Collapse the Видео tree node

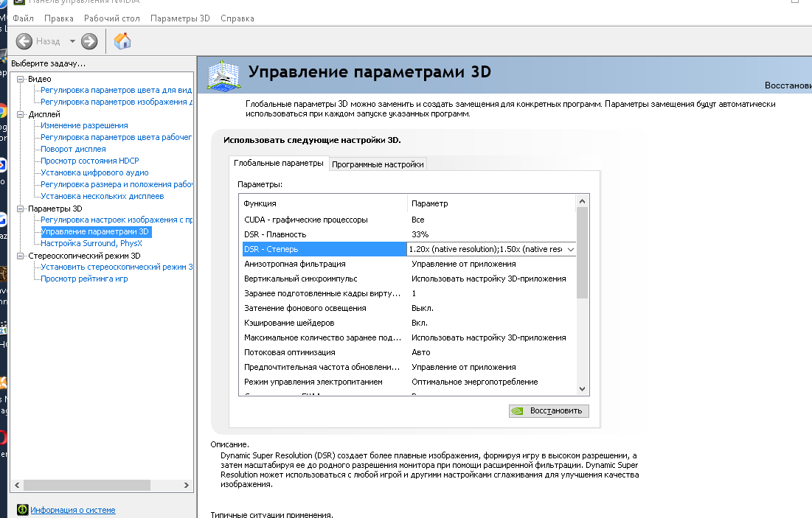(x=21, y=79)
